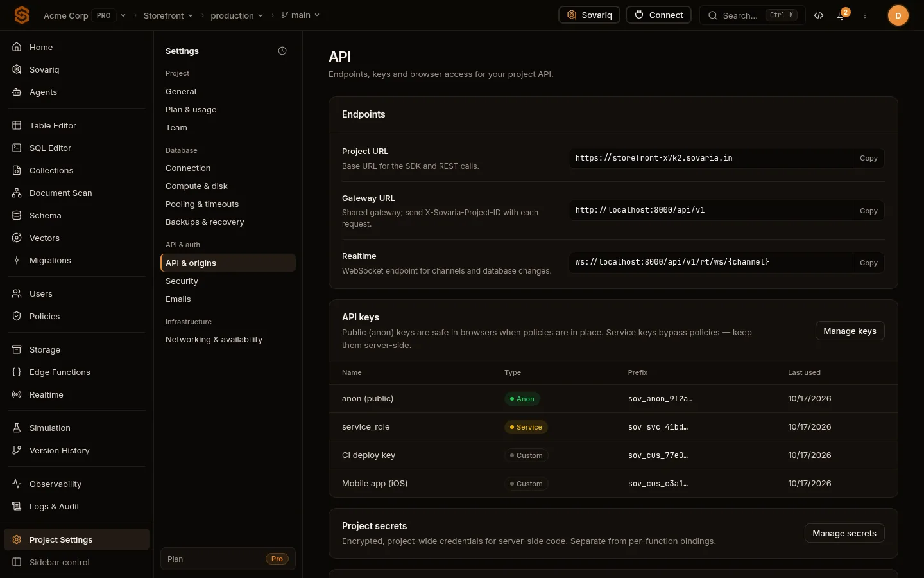Click the CI deploy key name
The image size is (924, 578).
[x=368, y=455]
